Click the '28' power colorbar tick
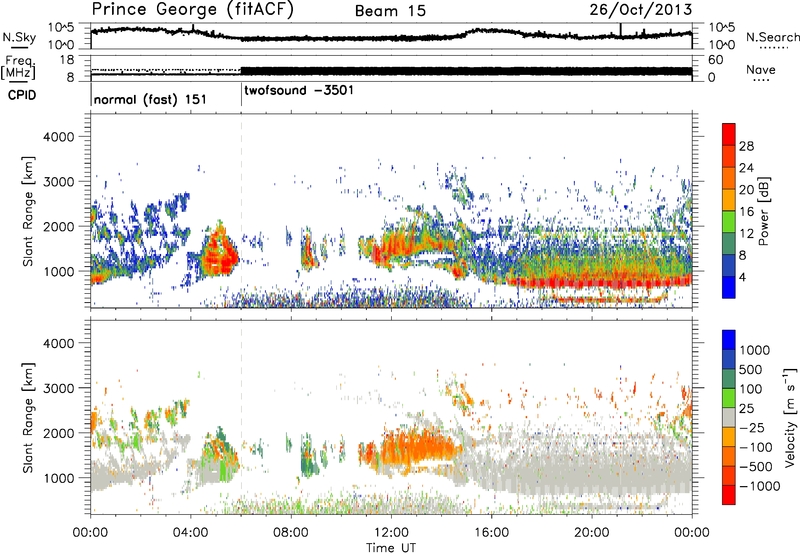800x554 pixels. pos(746,146)
